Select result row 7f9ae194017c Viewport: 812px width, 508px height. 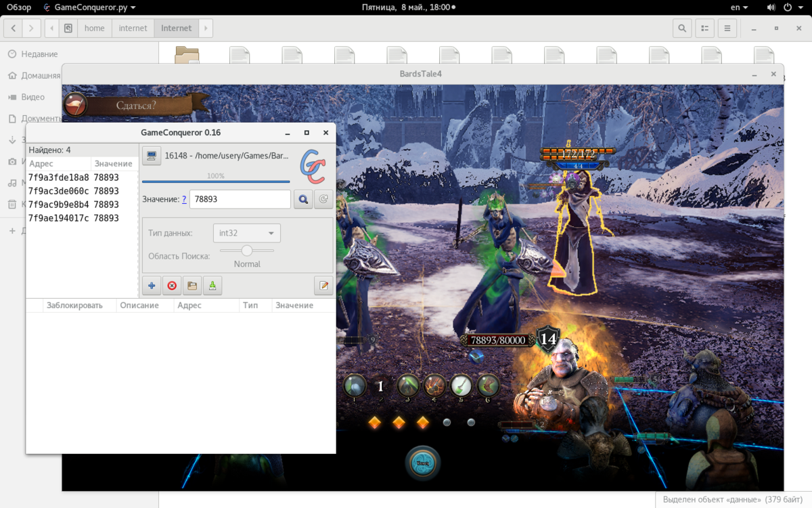tap(82, 218)
